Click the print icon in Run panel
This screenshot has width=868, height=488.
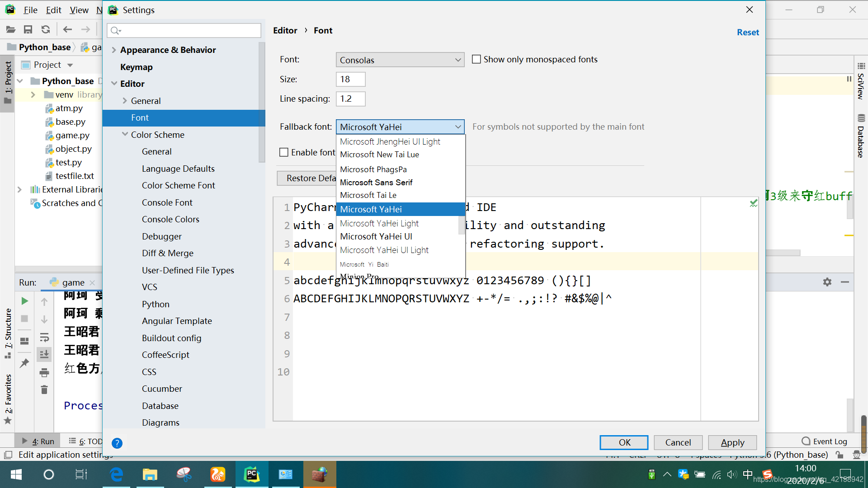tap(44, 372)
